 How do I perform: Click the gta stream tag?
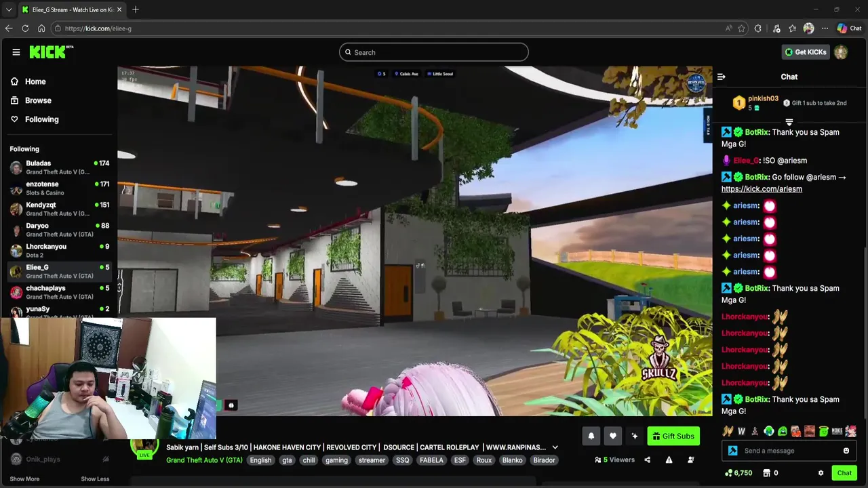(x=287, y=460)
